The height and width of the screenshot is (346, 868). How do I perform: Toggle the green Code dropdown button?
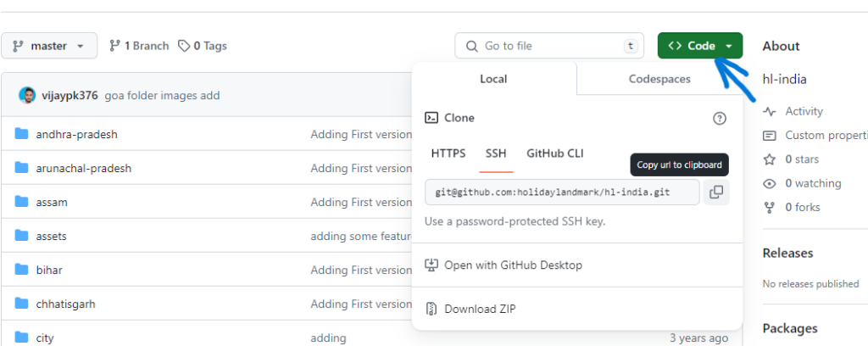click(700, 46)
